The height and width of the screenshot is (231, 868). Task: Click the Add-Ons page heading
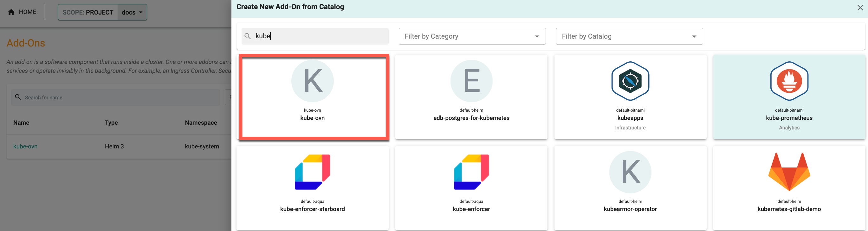point(26,43)
